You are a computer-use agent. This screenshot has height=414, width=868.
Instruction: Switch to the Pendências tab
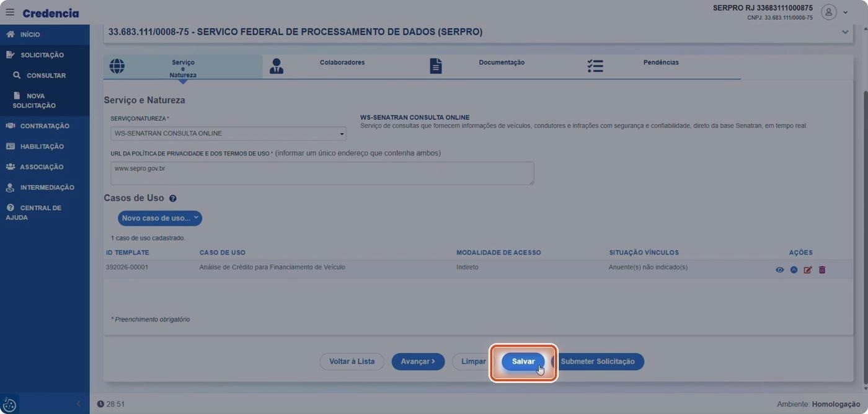point(661,67)
